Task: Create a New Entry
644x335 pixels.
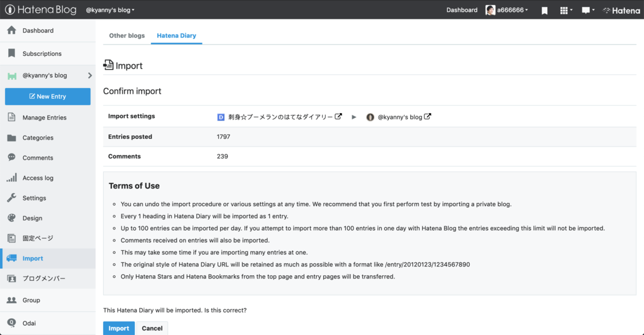Action: (x=48, y=96)
